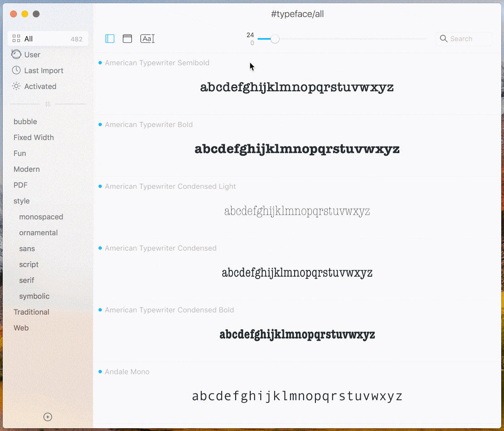
Task: Select the Condensed Bold alphabet preview
Action: click(x=297, y=334)
